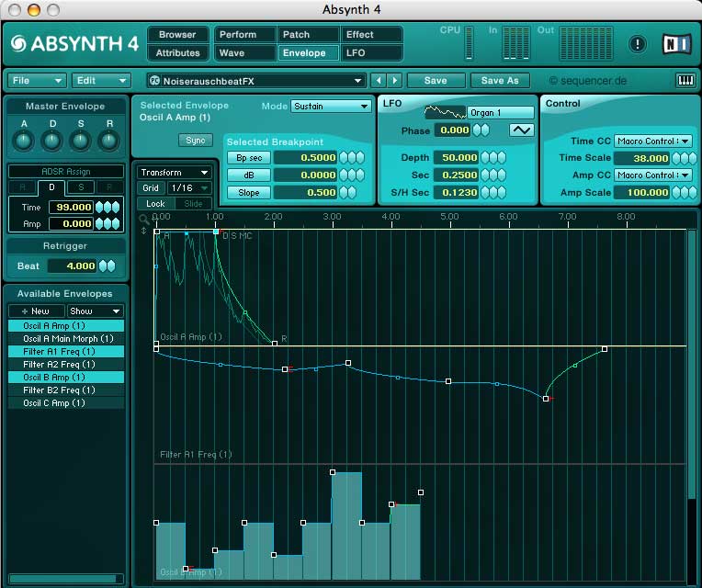This screenshot has height=588, width=702.
Task: Click the panic exclamation icon
Action: [637, 44]
